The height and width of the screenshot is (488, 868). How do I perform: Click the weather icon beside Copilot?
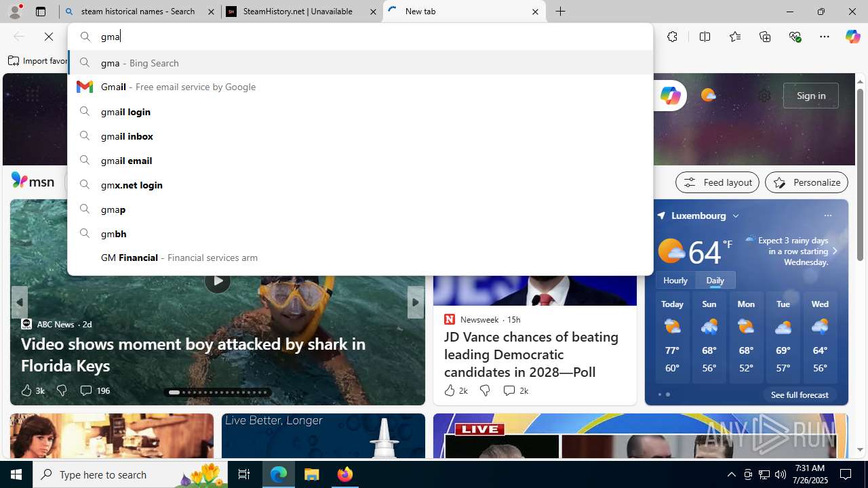tap(708, 96)
